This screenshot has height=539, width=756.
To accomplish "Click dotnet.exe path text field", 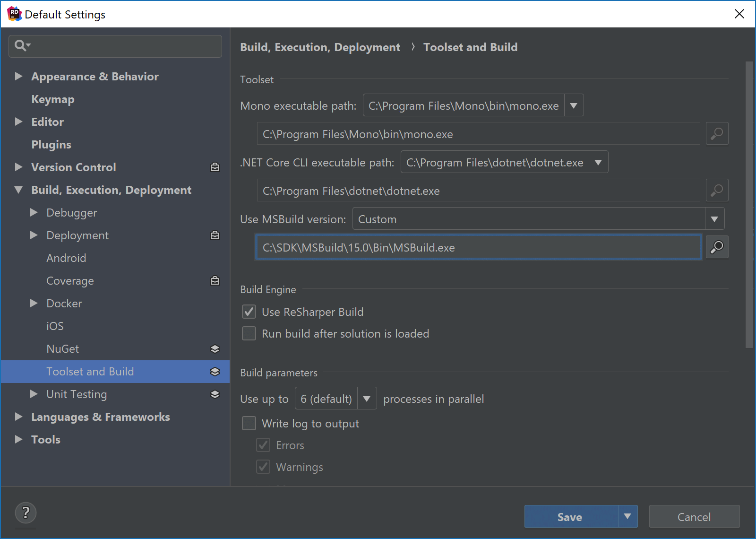I will click(x=478, y=191).
